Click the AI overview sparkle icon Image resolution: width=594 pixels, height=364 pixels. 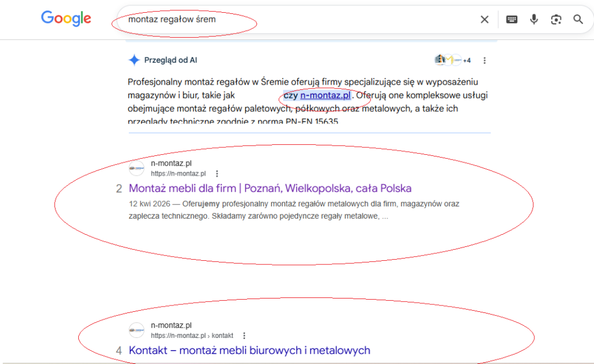134,60
